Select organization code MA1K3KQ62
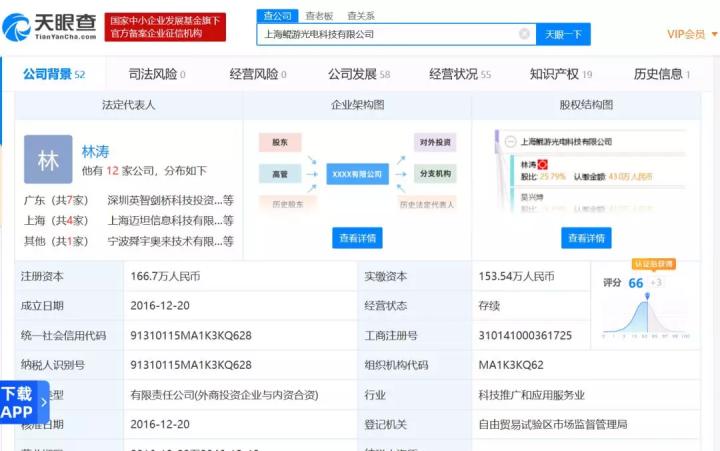The width and height of the screenshot is (720, 451). (511, 365)
